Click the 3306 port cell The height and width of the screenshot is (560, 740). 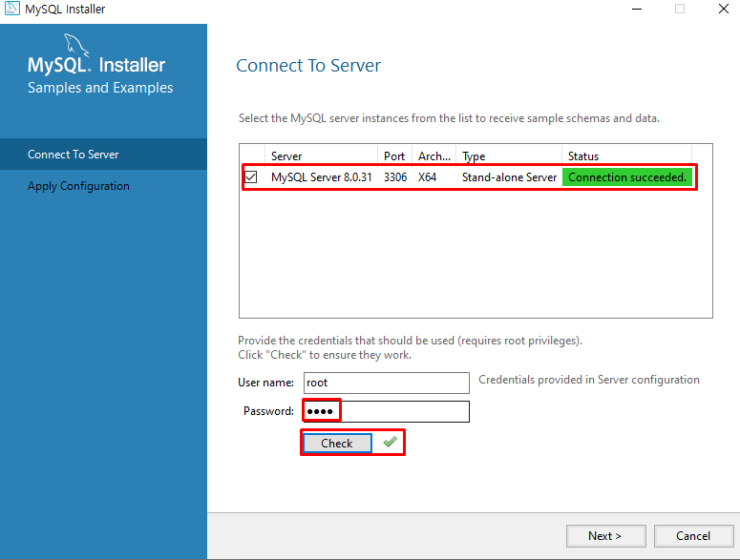pyautogui.click(x=395, y=177)
